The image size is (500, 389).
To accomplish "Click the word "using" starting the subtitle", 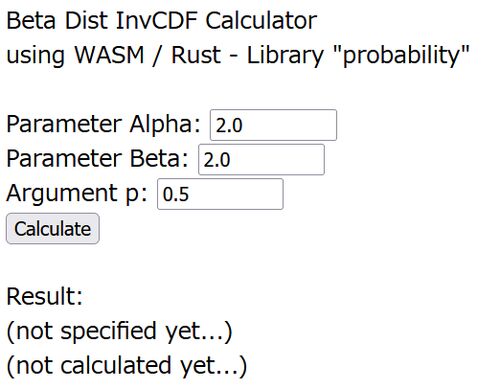I will pos(35,56).
